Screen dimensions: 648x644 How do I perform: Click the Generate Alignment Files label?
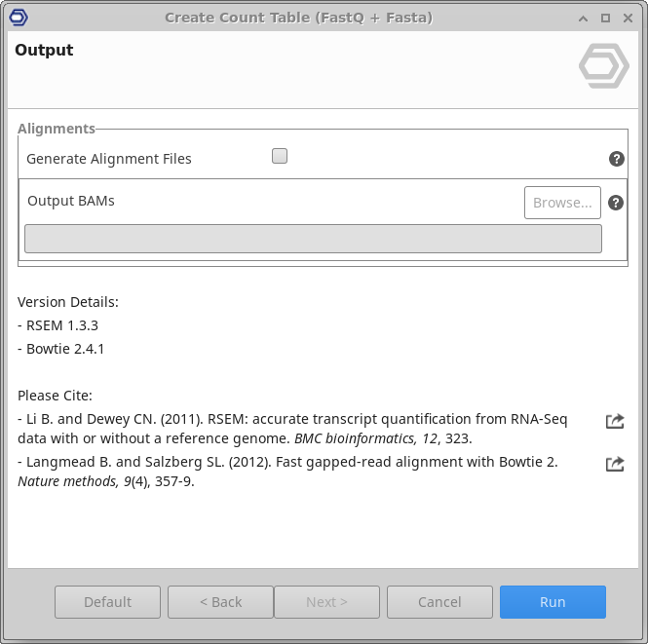point(109,159)
